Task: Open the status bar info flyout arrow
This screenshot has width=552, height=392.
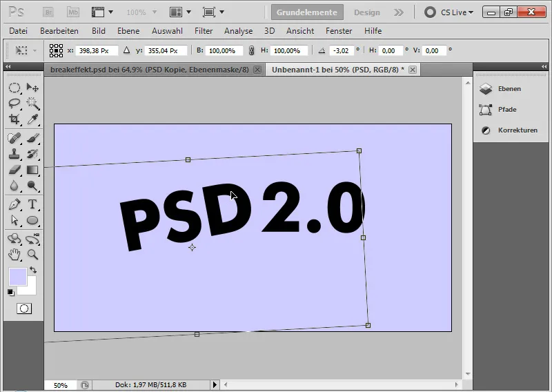Action: 215,384
